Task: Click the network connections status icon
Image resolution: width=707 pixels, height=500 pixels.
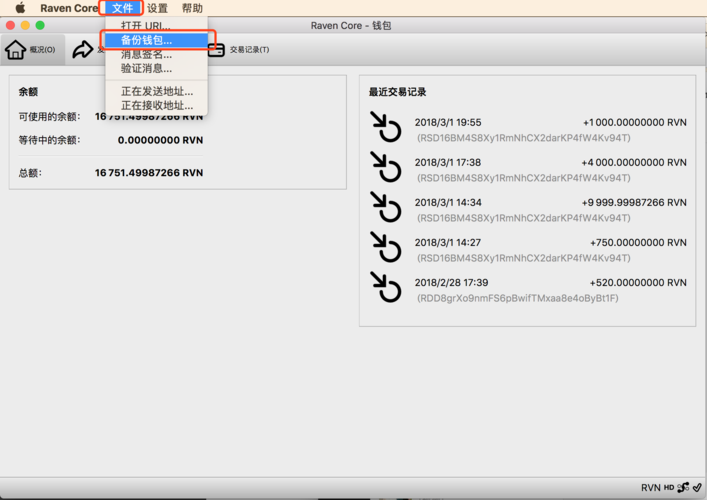Action: coord(683,488)
